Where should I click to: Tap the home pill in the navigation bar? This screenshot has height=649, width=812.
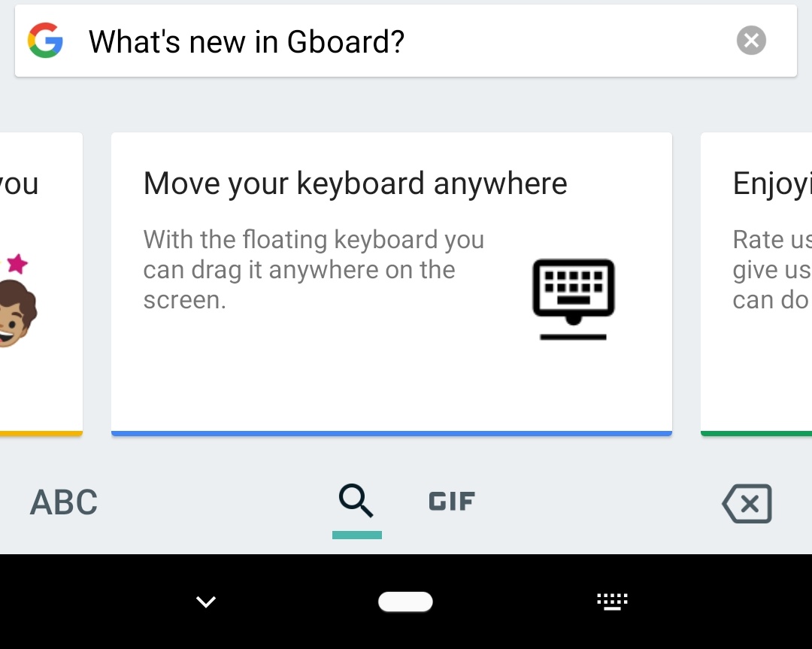[x=405, y=602]
